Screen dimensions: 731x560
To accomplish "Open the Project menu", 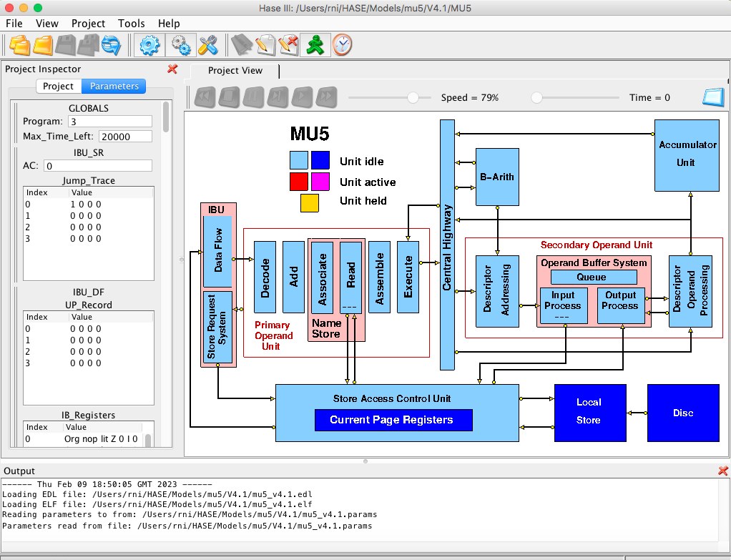I will click(88, 24).
